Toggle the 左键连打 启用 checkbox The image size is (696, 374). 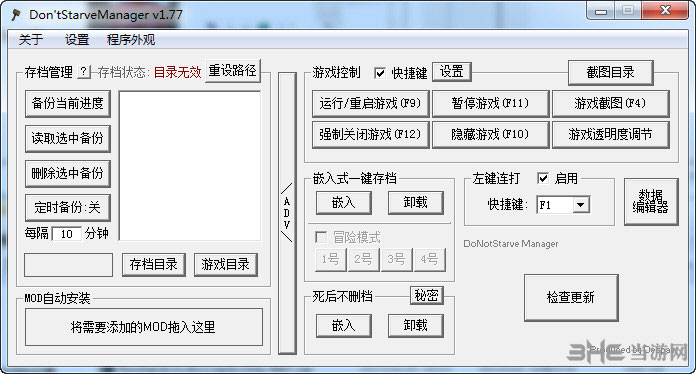coord(543,178)
